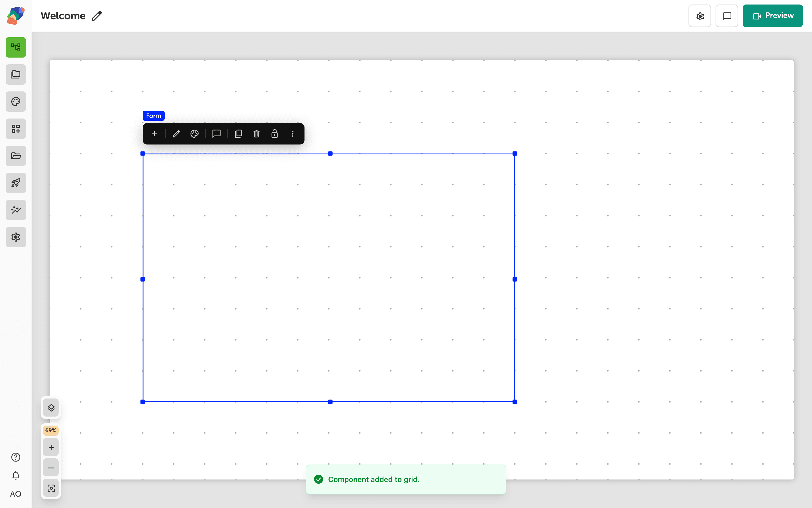Viewport: 812px width, 508px height.
Task: Open the folder files sidebar icon
Action: click(16, 156)
